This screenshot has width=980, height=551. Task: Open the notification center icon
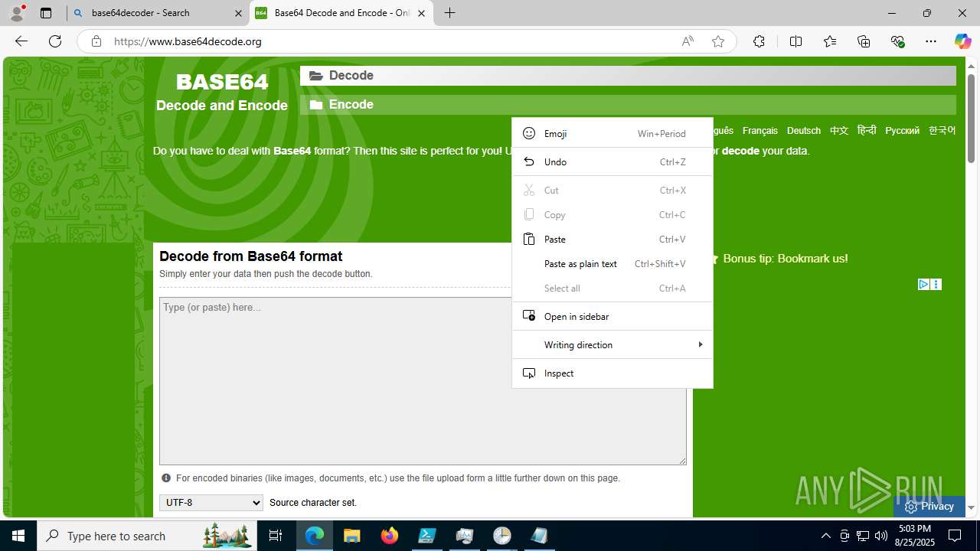[x=955, y=536]
